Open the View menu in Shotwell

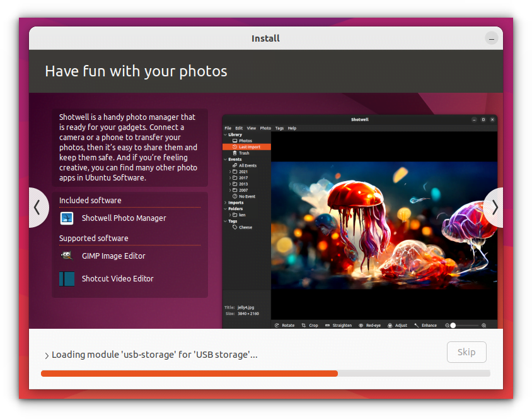tap(251, 128)
